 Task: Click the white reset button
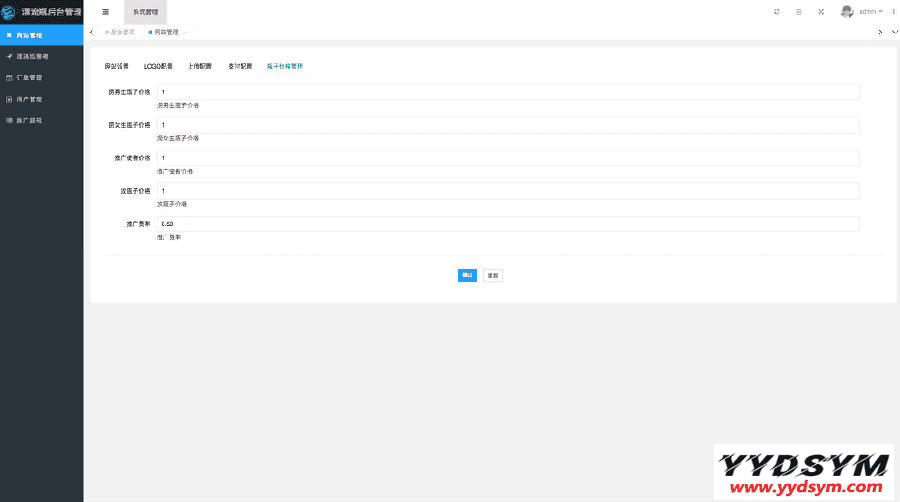tap(492, 275)
